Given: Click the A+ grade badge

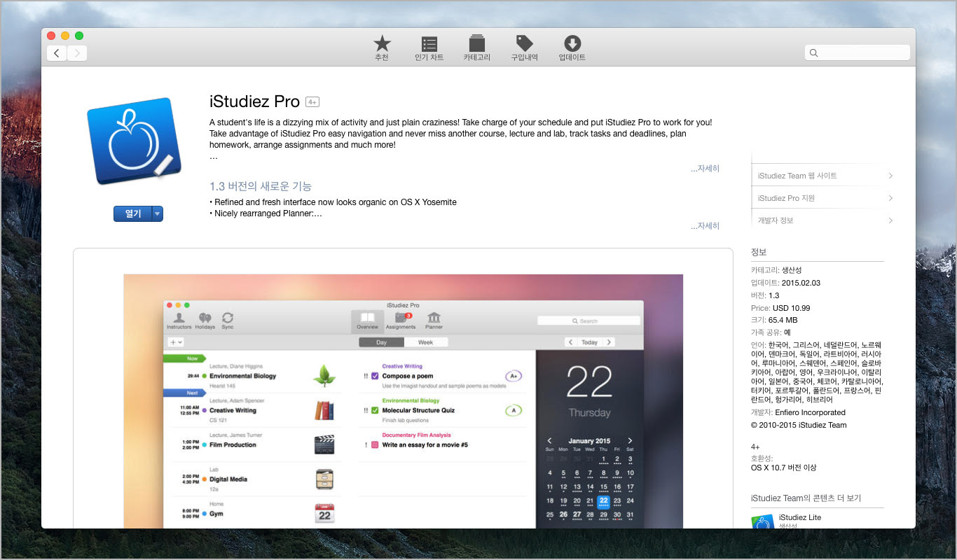Looking at the screenshot, I should pos(514,376).
